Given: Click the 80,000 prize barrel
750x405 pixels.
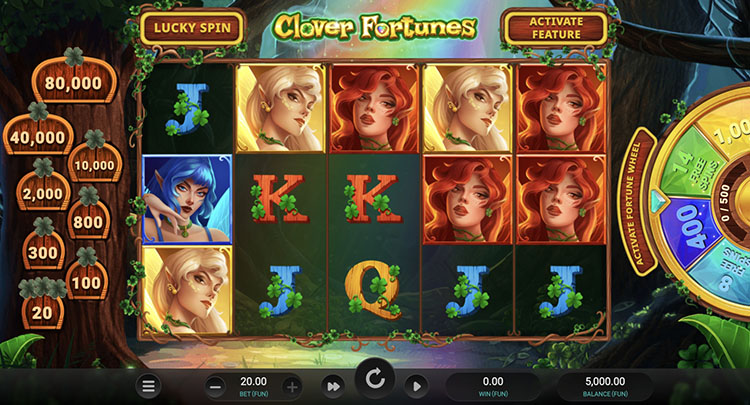Looking at the screenshot, I should coord(74,80).
